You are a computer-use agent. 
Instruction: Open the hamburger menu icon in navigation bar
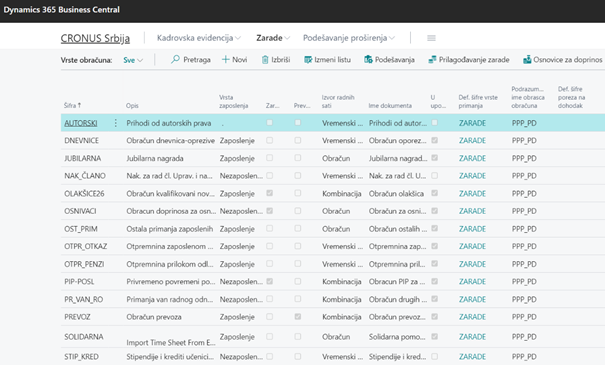pyautogui.click(x=431, y=38)
